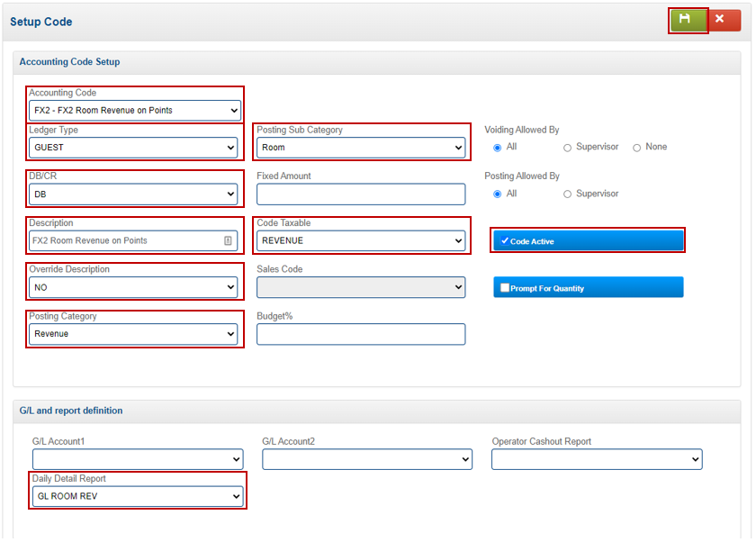Screen dimensions: 756x542
Task: Open the Daily Detail Report dropdown
Action: [x=138, y=496]
